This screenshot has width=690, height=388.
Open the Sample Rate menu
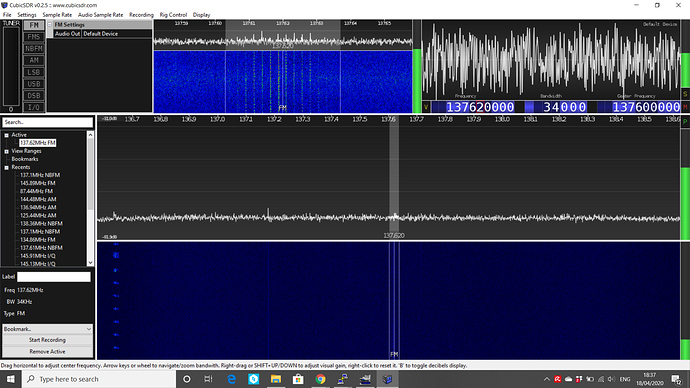pos(57,15)
